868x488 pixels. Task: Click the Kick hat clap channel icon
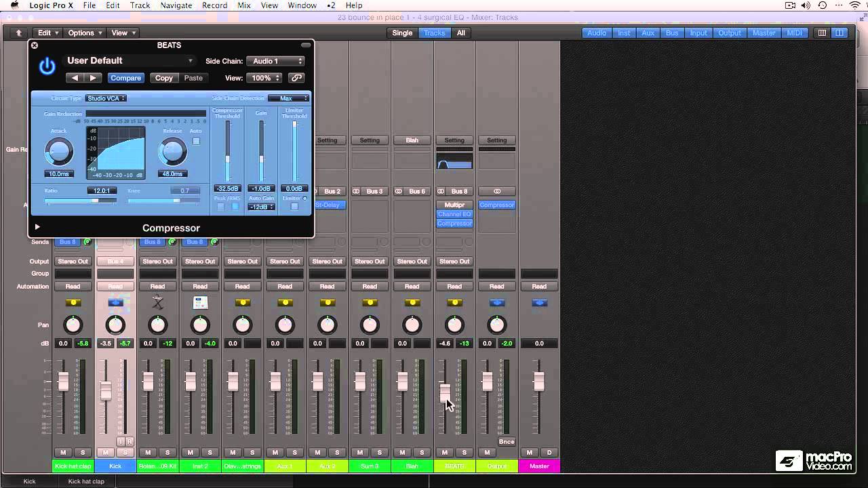coord(73,302)
